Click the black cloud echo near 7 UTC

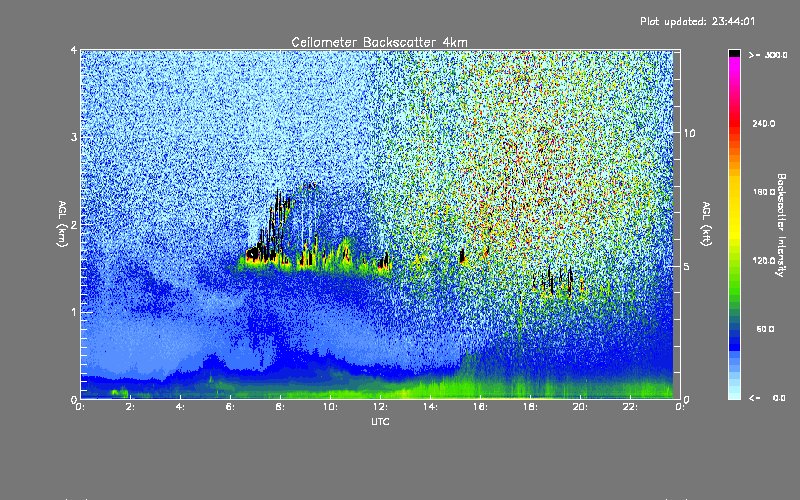pyautogui.click(x=254, y=254)
